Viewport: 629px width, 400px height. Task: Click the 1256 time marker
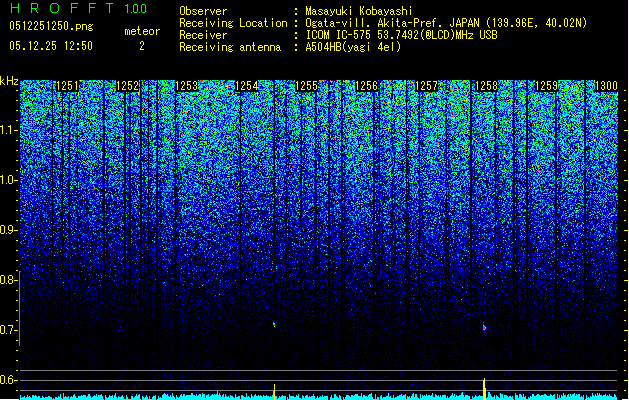point(367,86)
